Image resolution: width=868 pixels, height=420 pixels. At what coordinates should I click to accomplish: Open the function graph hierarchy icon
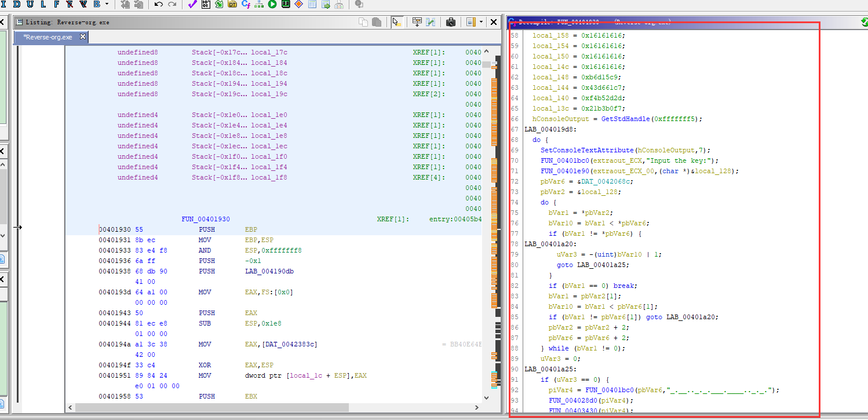coord(259,5)
